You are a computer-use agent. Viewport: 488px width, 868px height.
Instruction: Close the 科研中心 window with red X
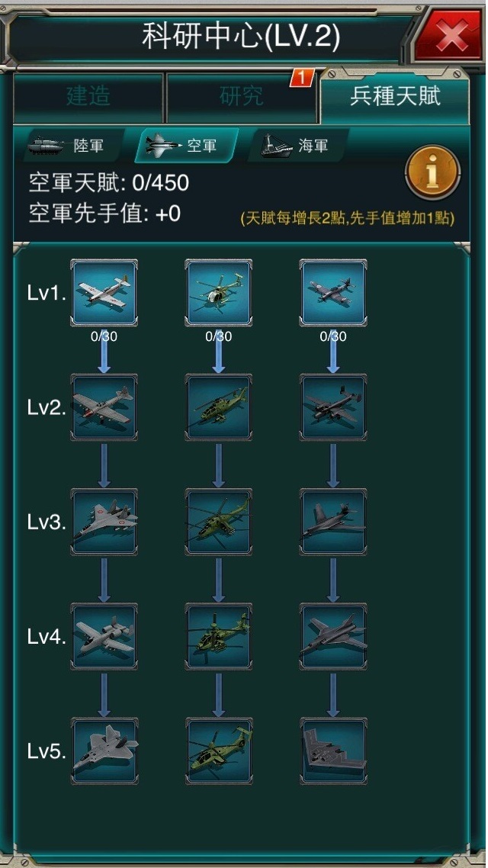click(x=451, y=36)
